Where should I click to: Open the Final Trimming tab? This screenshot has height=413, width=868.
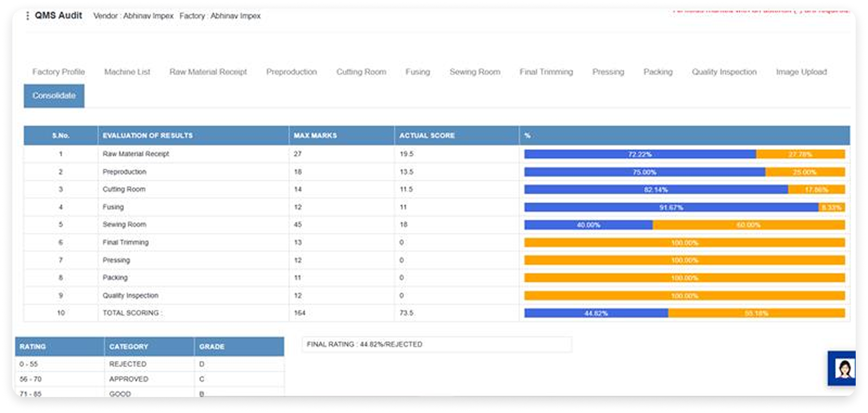[546, 72]
